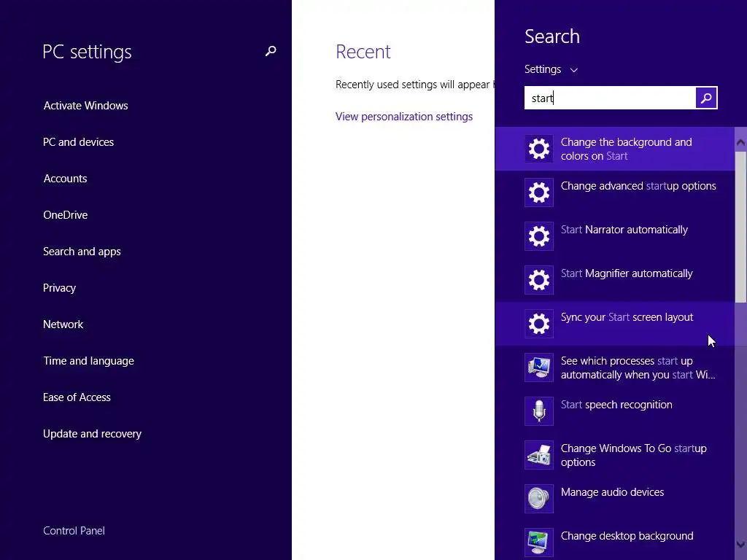This screenshot has height=560, width=747.
Task: Select the Accounts category
Action: pos(65,179)
